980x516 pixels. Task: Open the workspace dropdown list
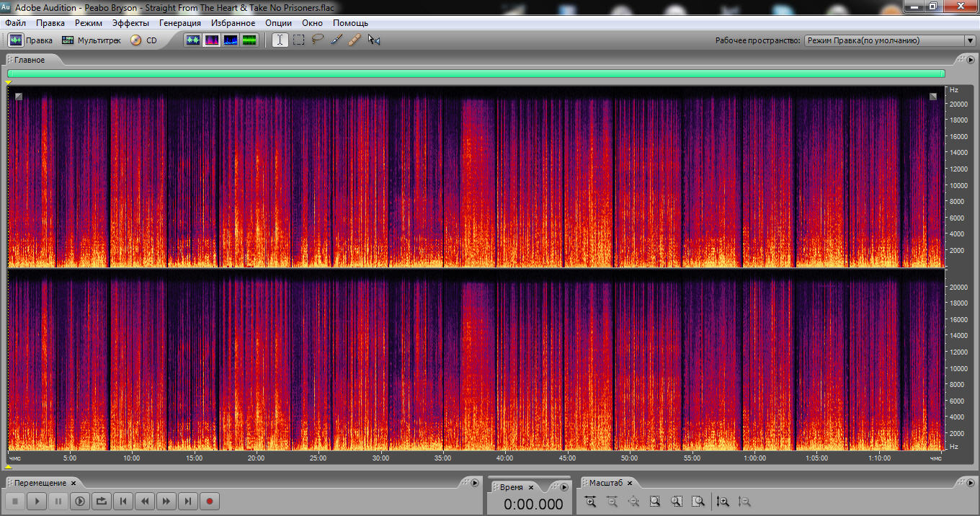970,41
